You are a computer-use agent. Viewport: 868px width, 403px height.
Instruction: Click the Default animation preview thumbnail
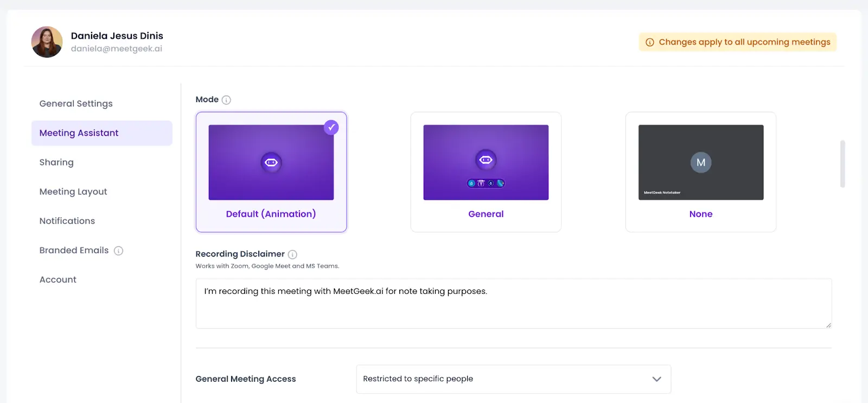point(271,162)
